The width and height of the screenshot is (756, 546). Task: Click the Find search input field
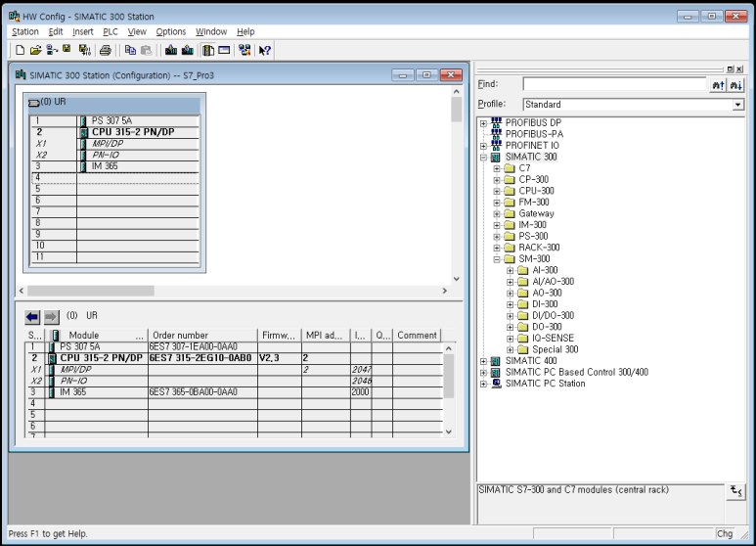[614, 84]
